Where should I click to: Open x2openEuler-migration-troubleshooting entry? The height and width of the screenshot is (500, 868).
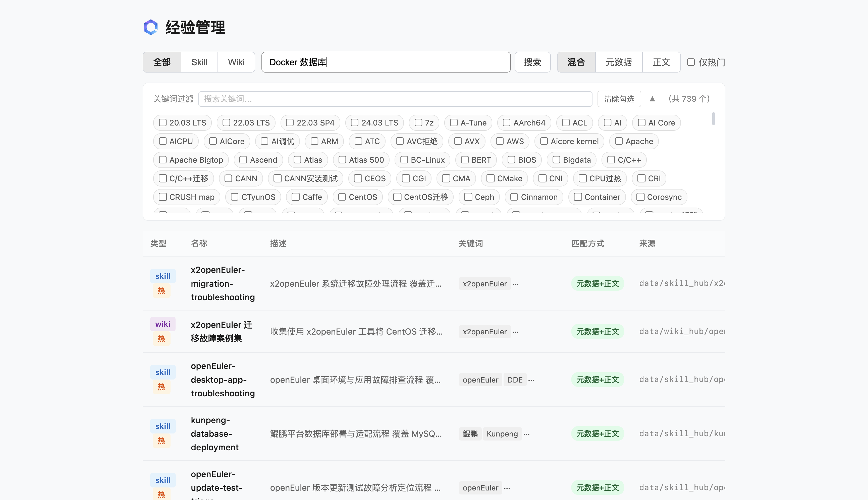pyautogui.click(x=223, y=284)
